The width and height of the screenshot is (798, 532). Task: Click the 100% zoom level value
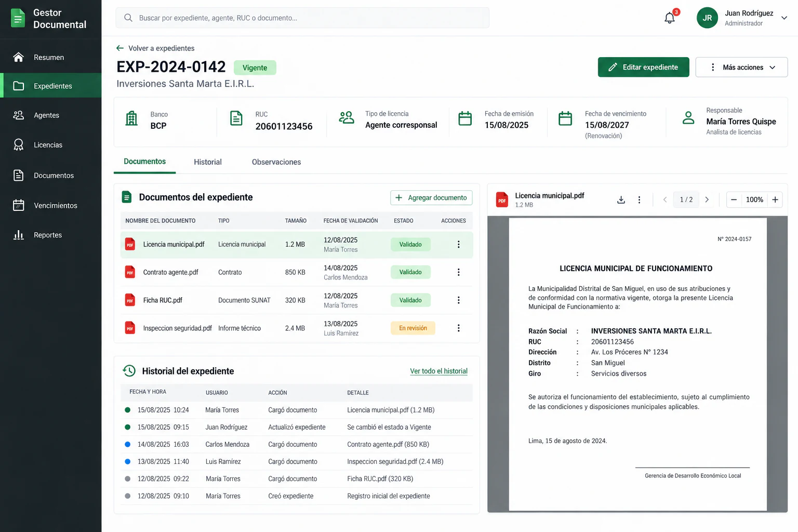coord(754,199)
